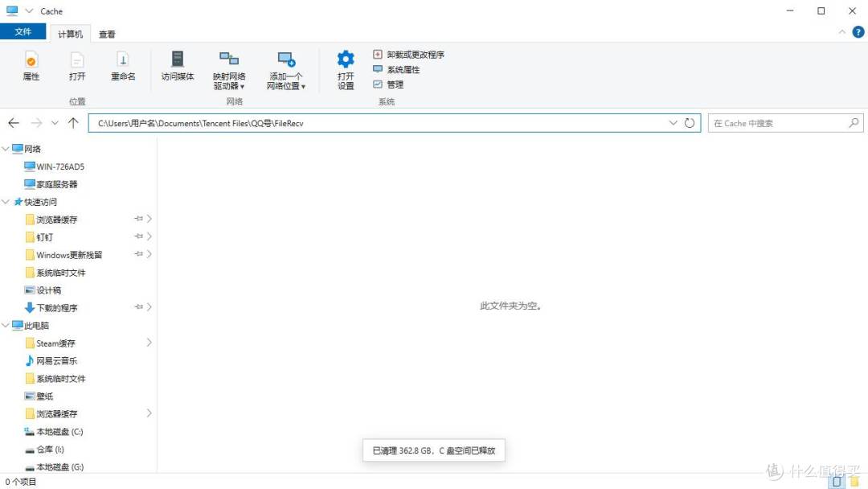Open 本地磁盘 (C:) drive
This screenshot has height=489, width=868.
54,431
